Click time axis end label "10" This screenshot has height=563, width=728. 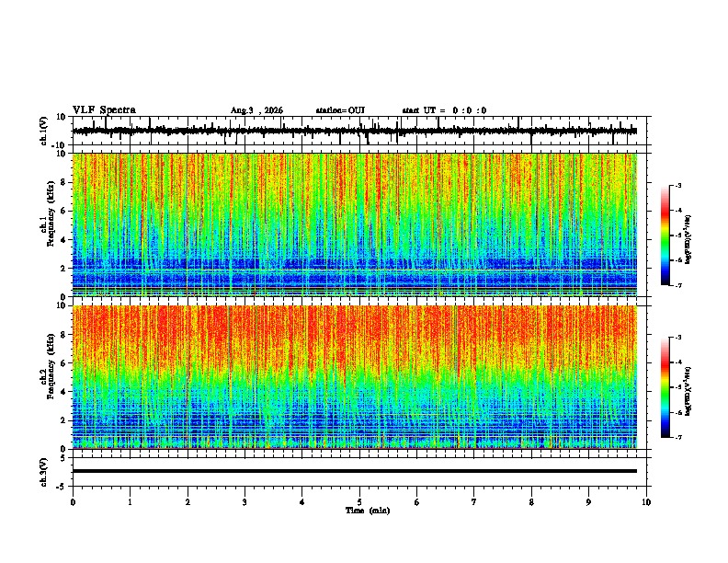[646, 502]
